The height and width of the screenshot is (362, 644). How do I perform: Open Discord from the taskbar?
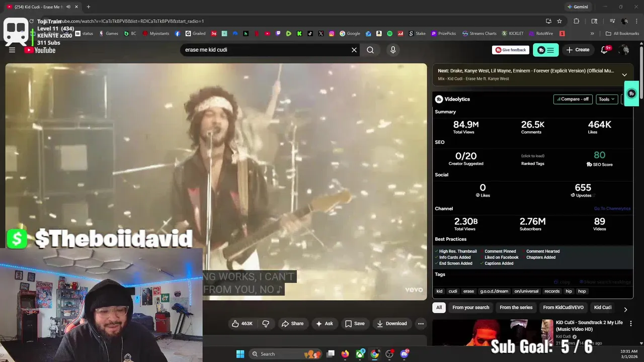coord(404,354)
